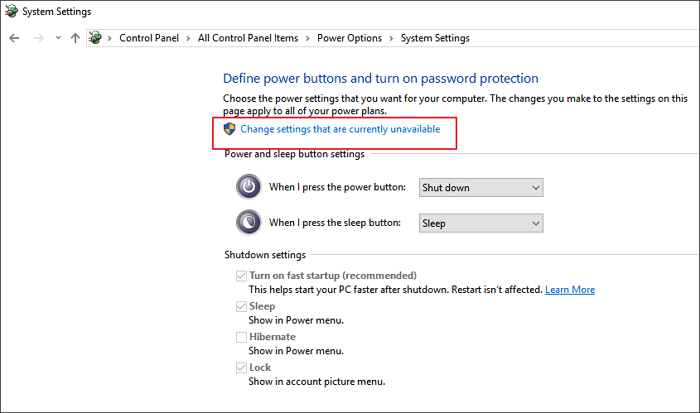Open the power button action dropdown
The height and width of the screenshot is (413, 700).
(479, 187)
